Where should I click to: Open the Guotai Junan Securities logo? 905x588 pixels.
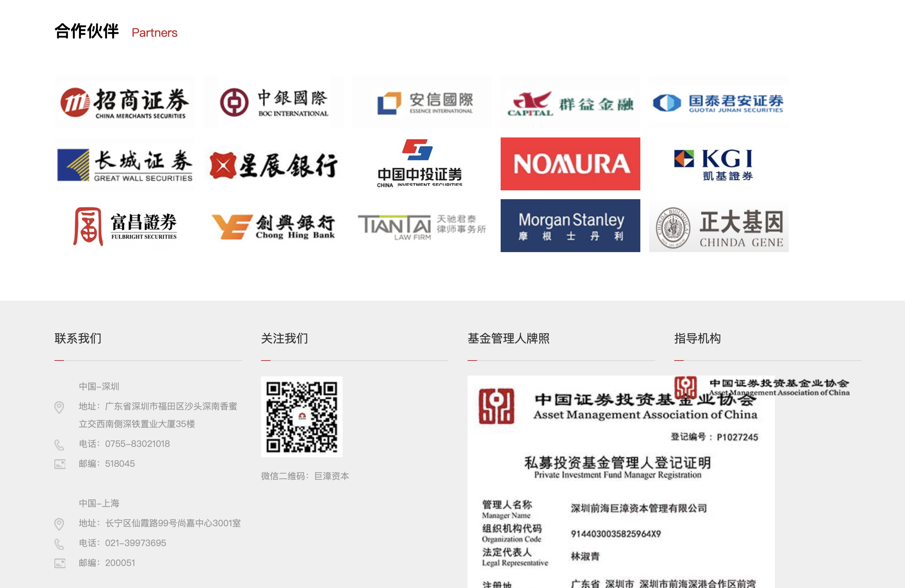(x=719, y=102)
